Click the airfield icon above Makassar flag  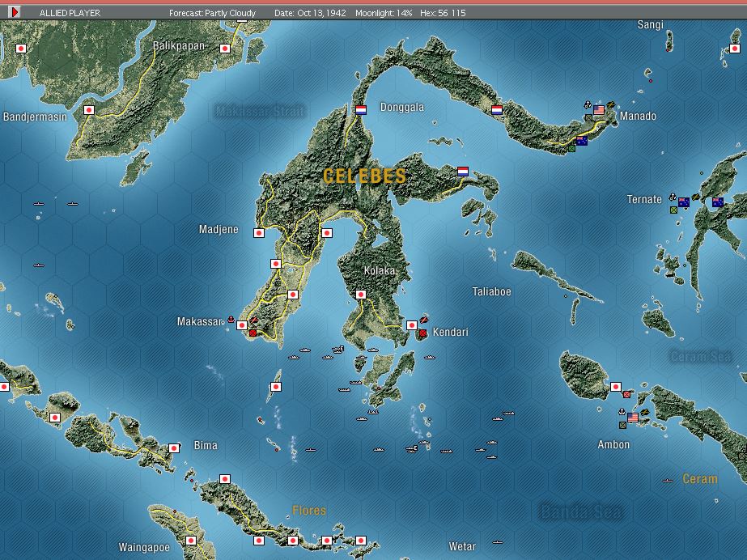(x=253, y=320)
